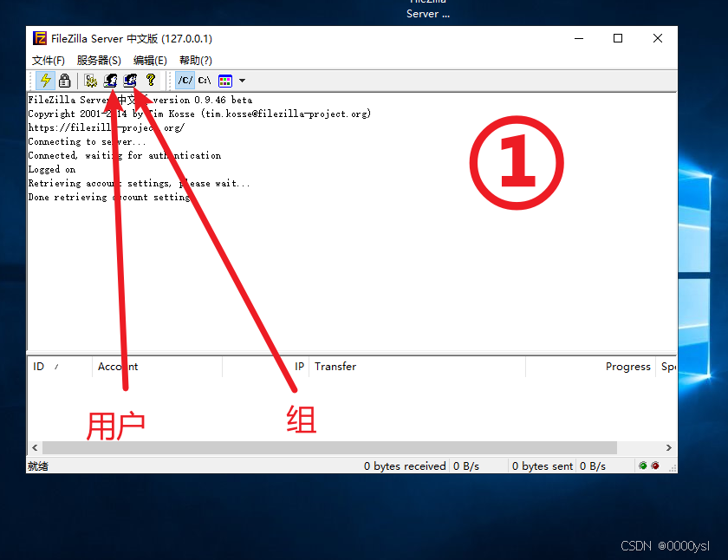The height and width of the screenshot is (560, 728).
Task: Open the 帮助(?) menu
Action: tap(196, 61)
